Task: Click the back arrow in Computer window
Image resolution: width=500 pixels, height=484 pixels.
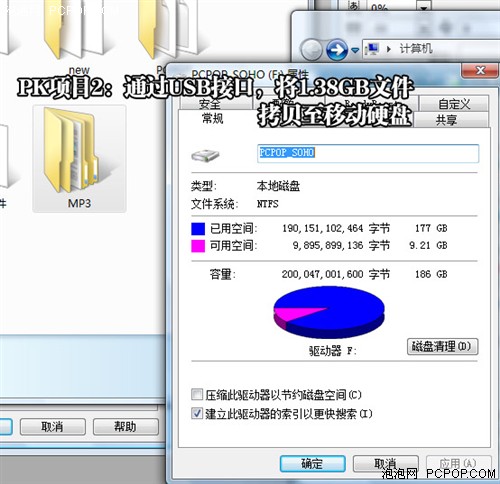Action: [x=311, y=50]
